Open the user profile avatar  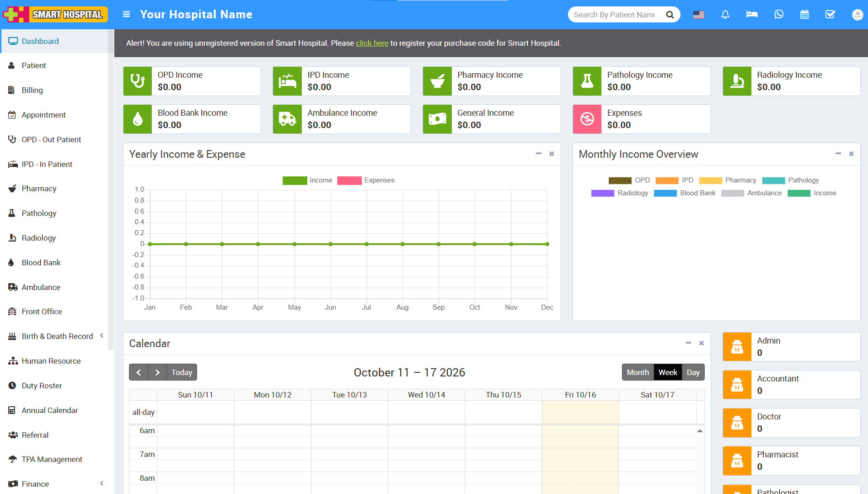click(x=857, y=15)
